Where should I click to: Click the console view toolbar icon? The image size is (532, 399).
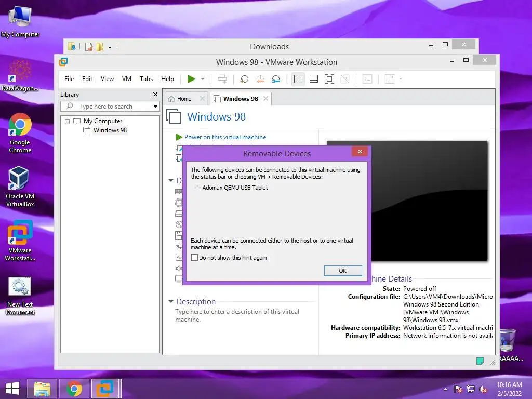(367, 79)
